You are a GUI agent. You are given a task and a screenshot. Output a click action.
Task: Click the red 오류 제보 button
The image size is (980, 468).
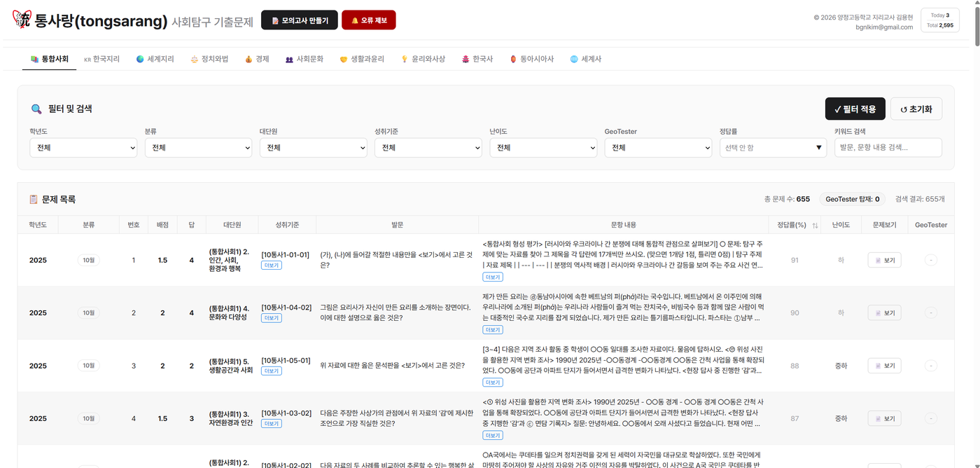369,20
